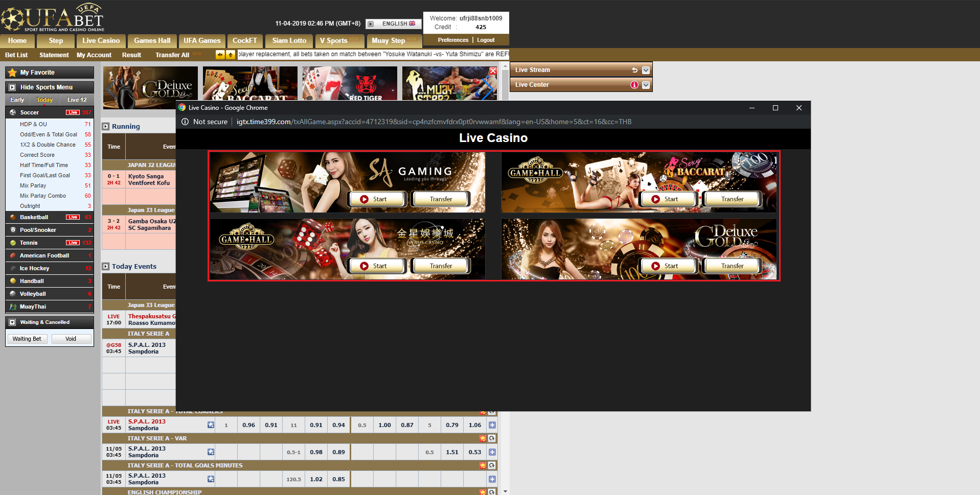Image resolution: width=980 pixels, height=495 pixels.
Task: Start SA Gaming live casino
Action: coord(377,199)
